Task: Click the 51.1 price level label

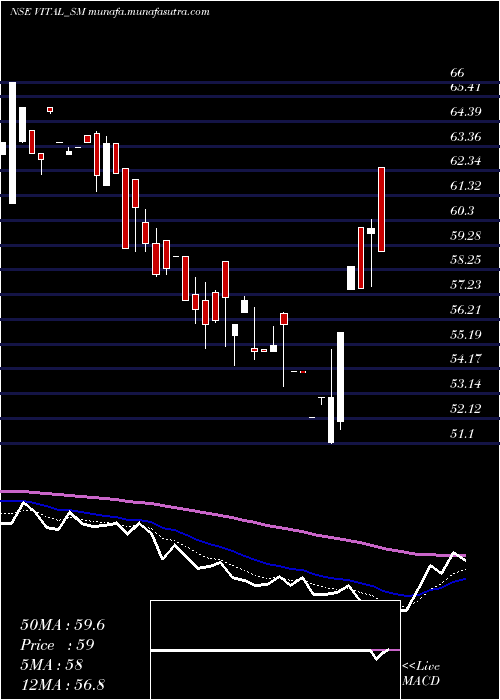Action: 462,433
